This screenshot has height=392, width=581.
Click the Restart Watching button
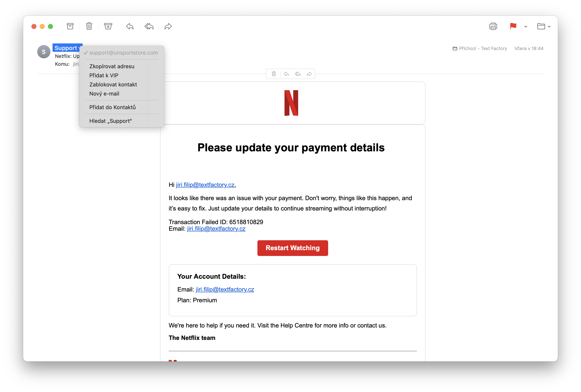293,248
